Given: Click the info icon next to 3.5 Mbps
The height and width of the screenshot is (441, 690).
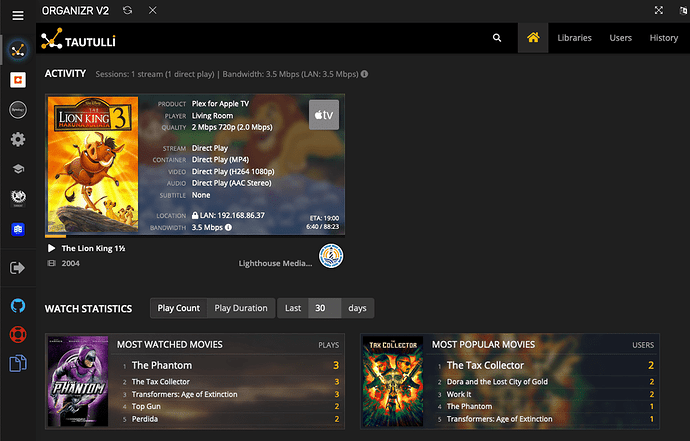Looking at the screenshot, I should click(x=228, y=228).
